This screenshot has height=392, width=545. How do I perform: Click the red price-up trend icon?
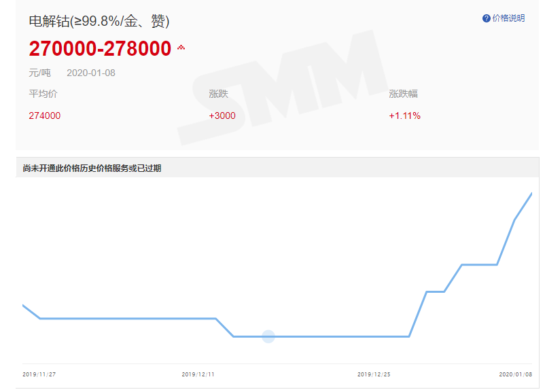(181, 48)
